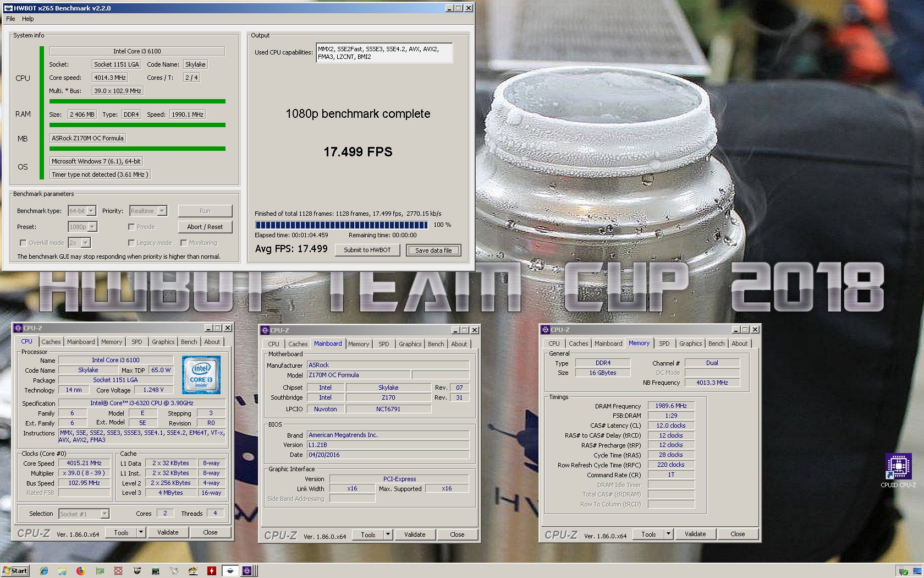Click the gray jet-shaped taskbar icon
924x578 pixels.
[x=174, y=571]
